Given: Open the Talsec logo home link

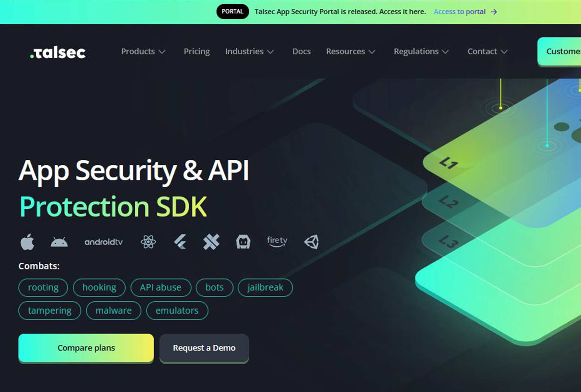Looking at the screenshot, I should pyautogui.click(x=58, y=52).
